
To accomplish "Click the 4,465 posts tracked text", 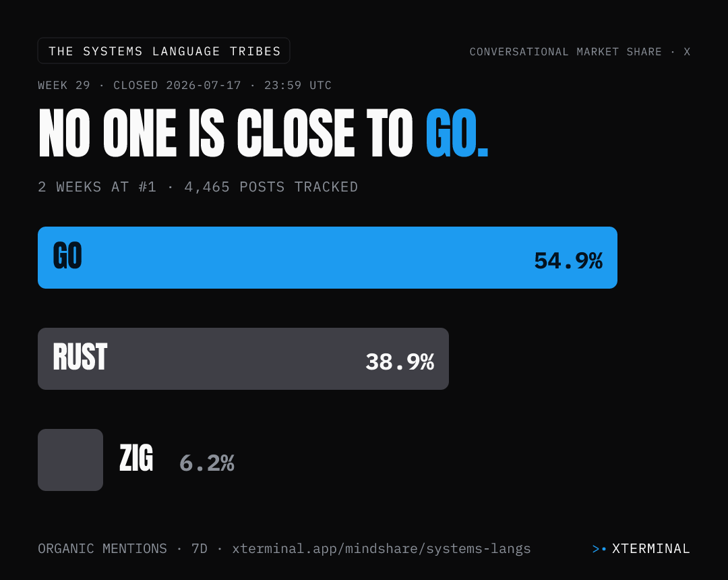I will click(271, 187).
